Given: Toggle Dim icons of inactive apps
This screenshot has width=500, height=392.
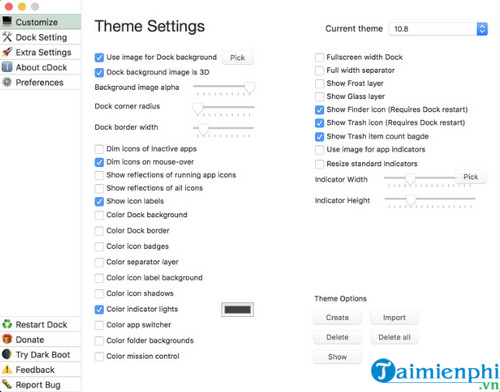Looking at the screenshot, I should [99, 149].
